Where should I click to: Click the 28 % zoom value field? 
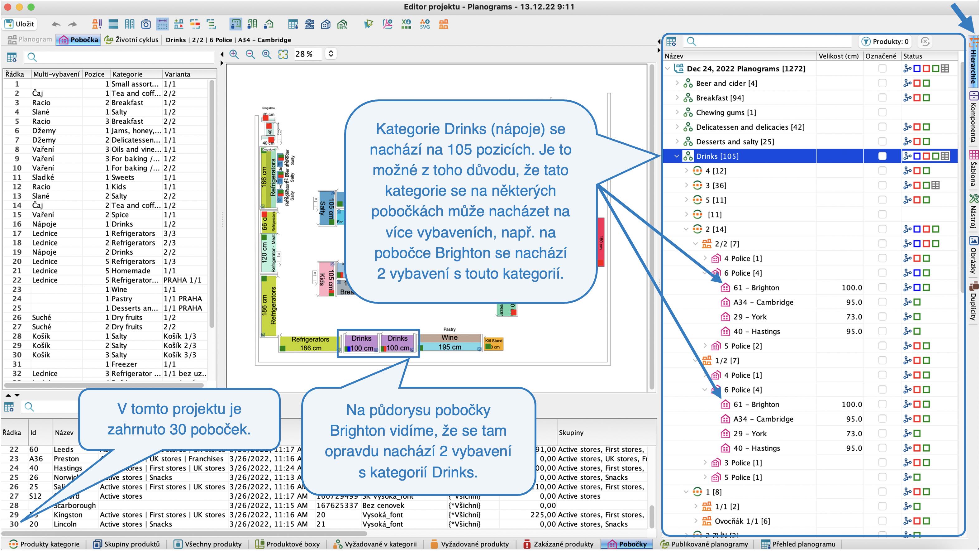point(308,54)
